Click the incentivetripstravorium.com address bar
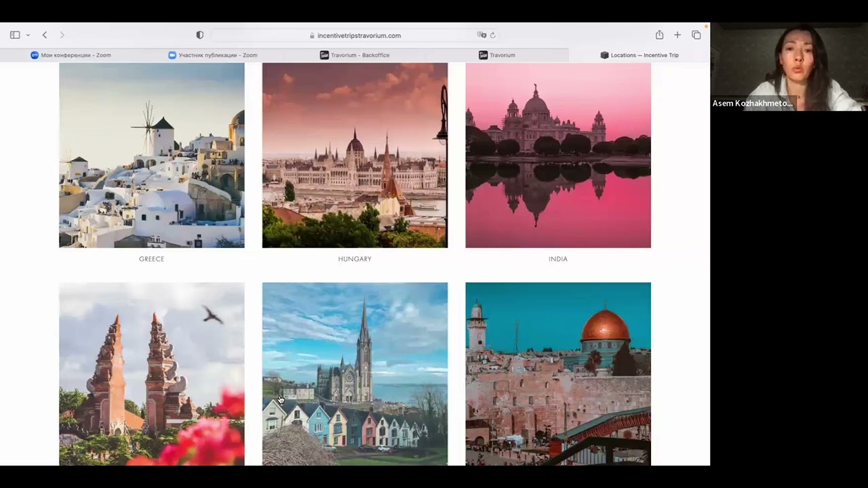 click(x=355, y=35)
